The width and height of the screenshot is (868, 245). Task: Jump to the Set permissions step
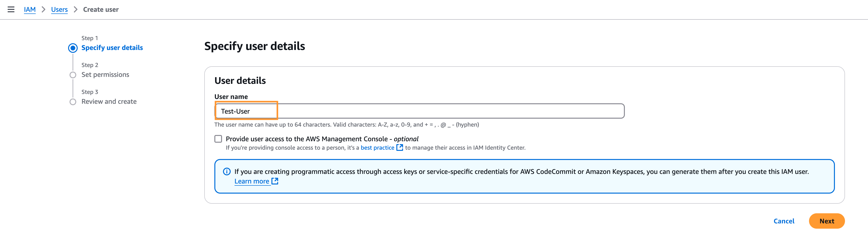105,74
